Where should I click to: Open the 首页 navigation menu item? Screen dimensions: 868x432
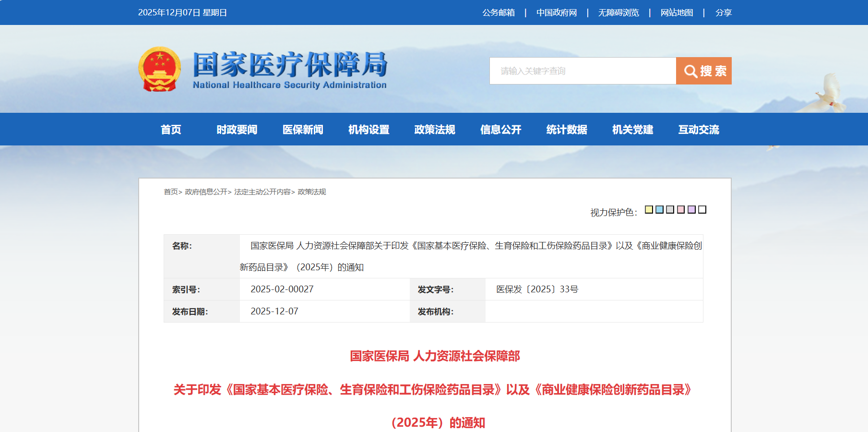tap(171, 130)
